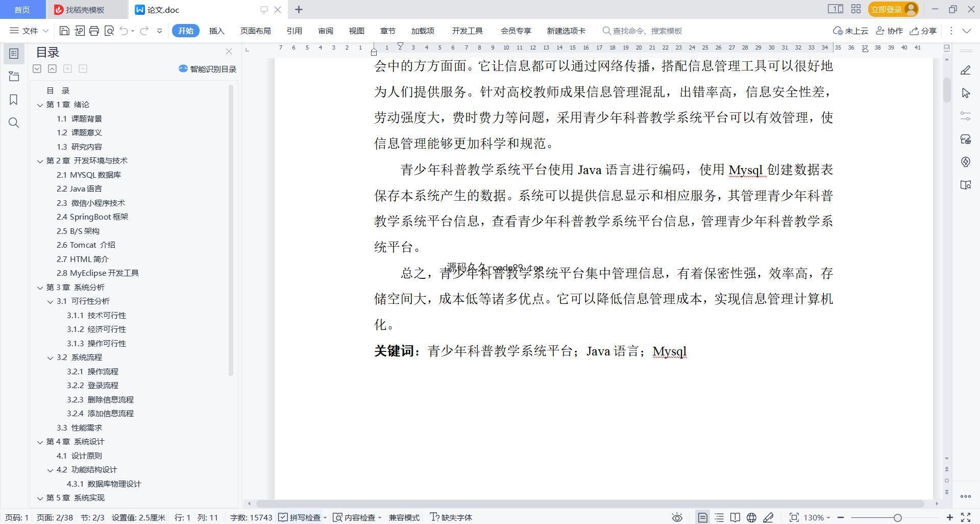Click the 协作 collaborate button
Viewport: 980px width, 524px height.
pyautogui.click(x=889, y=31)
